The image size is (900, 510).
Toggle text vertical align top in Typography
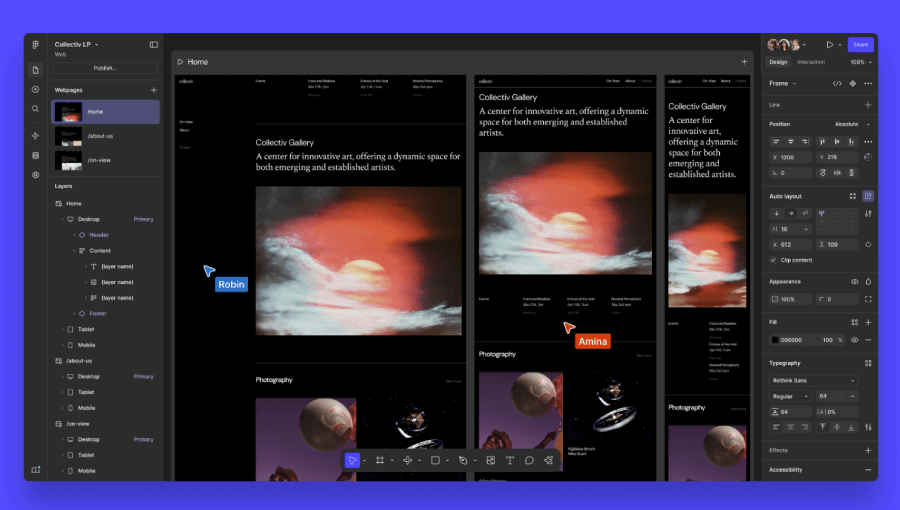(x=823, y=427)
